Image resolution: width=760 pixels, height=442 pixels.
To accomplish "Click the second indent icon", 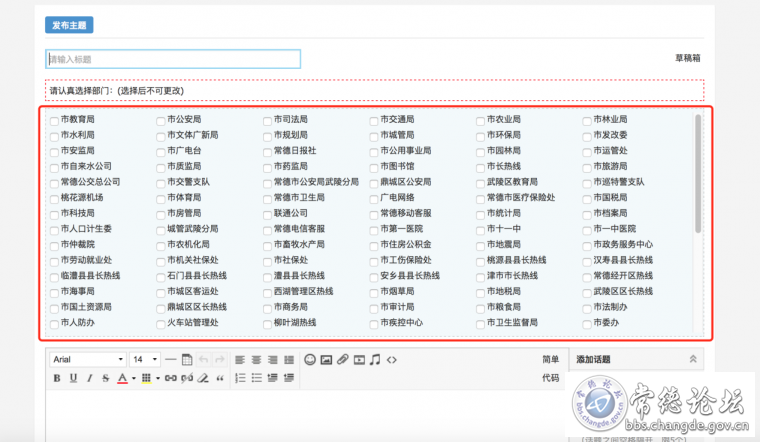I will tap(289, 378).
